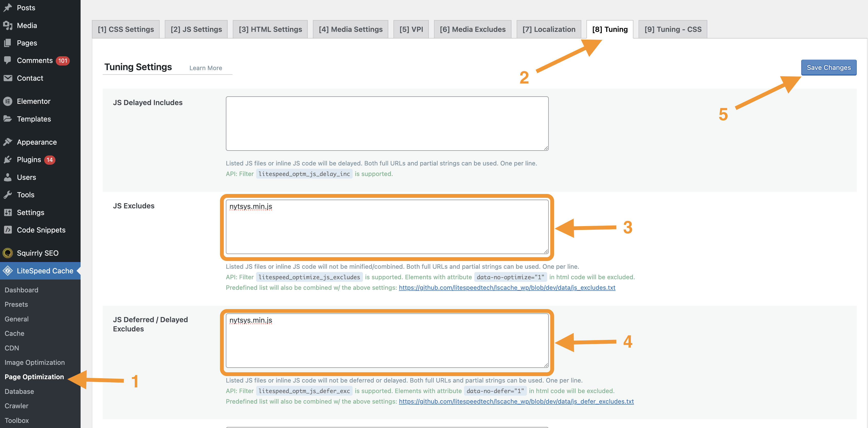The image size is (868, 428).
Task: Click the Appearance paintbrush icon
Action: (8, 142)
